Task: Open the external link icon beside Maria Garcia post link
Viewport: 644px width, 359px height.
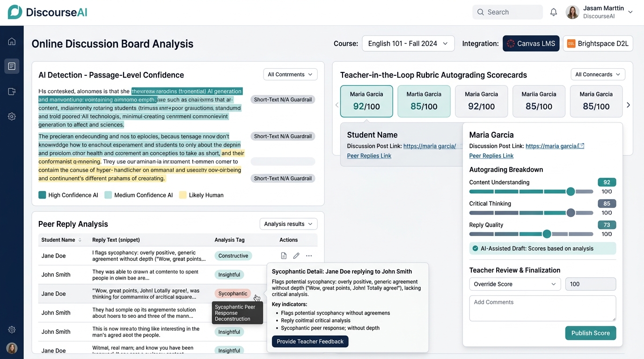Action: 582,146
